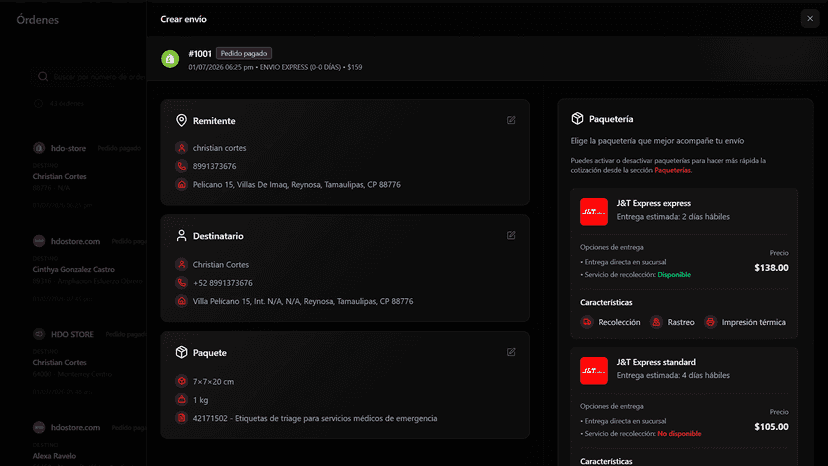
Task: Click the $105.00 price
Action: click(771, 427)
